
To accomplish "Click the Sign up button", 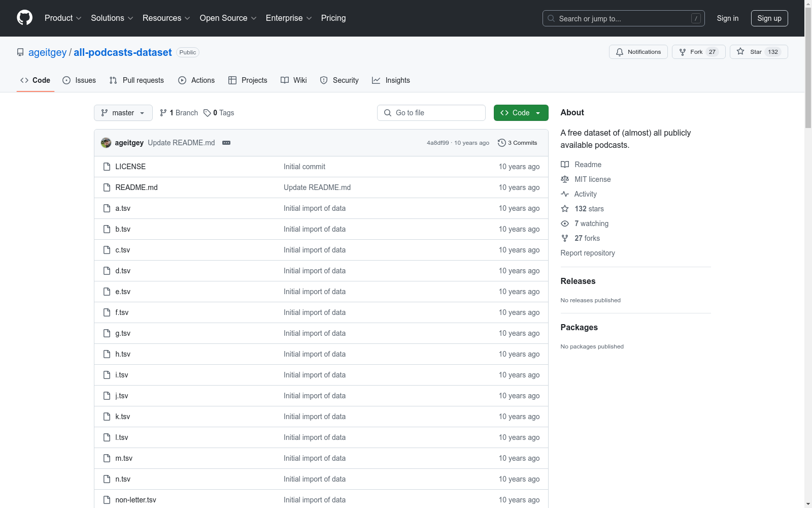I will pos(769,18).
